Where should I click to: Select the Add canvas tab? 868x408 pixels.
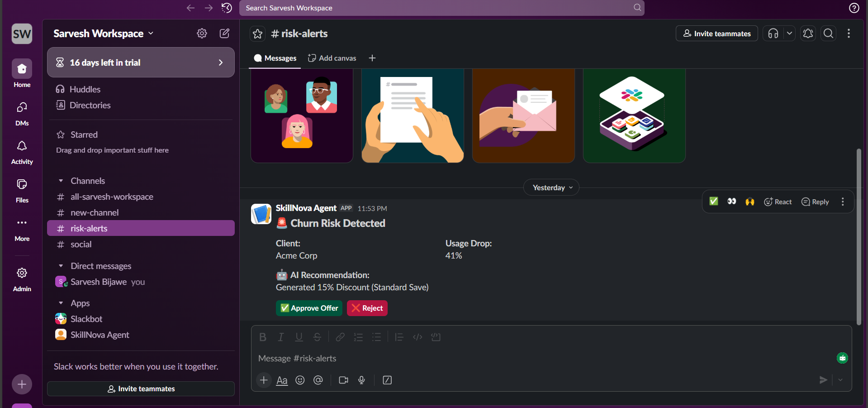point(332,58)
